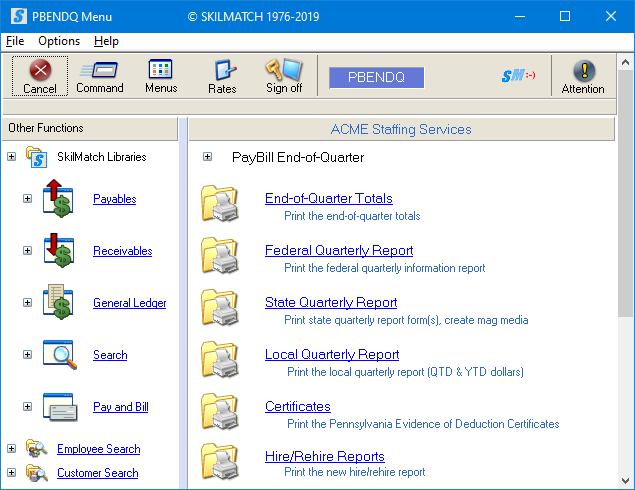635x490 pixels.
Task: Click the 'PayBill End-of-Quarter' tree label
Action: tap(298, 157)
